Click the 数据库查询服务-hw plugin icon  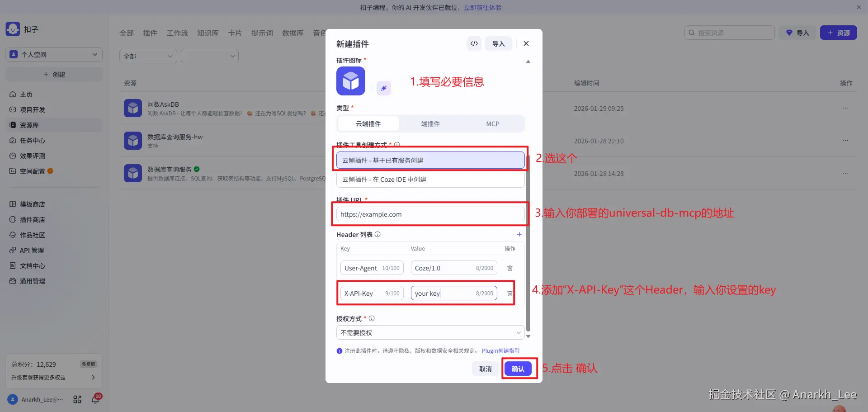click(x=133, y=141)
